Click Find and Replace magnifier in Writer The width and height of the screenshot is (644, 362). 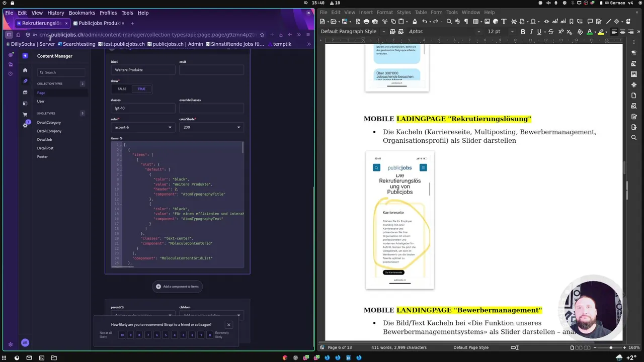point(449,22)
